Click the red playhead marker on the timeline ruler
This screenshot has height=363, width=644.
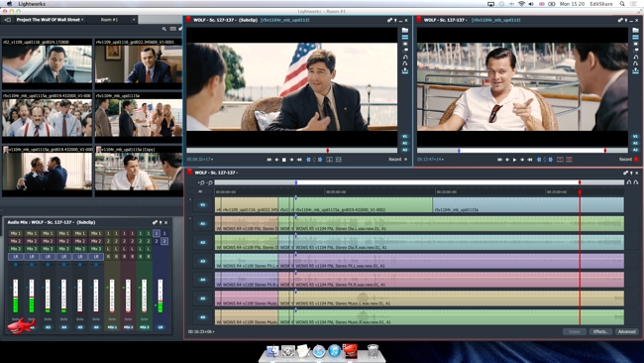[580, 192]
